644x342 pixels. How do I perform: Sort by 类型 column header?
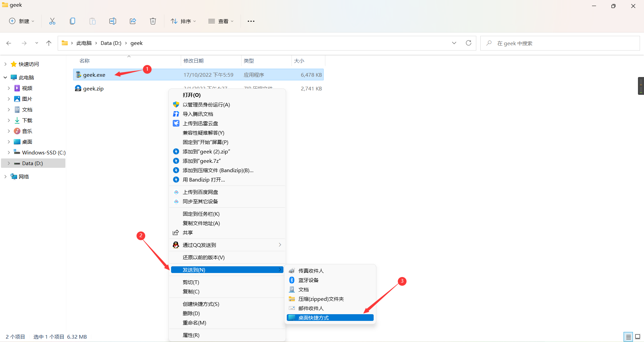[x=249, y=61]
